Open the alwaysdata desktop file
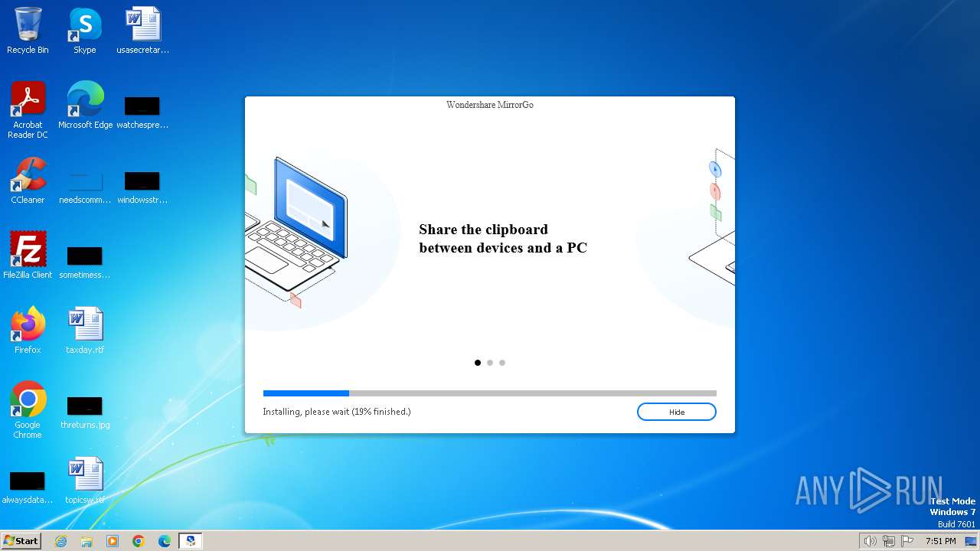Screen dimensions: 980x551 28,487
